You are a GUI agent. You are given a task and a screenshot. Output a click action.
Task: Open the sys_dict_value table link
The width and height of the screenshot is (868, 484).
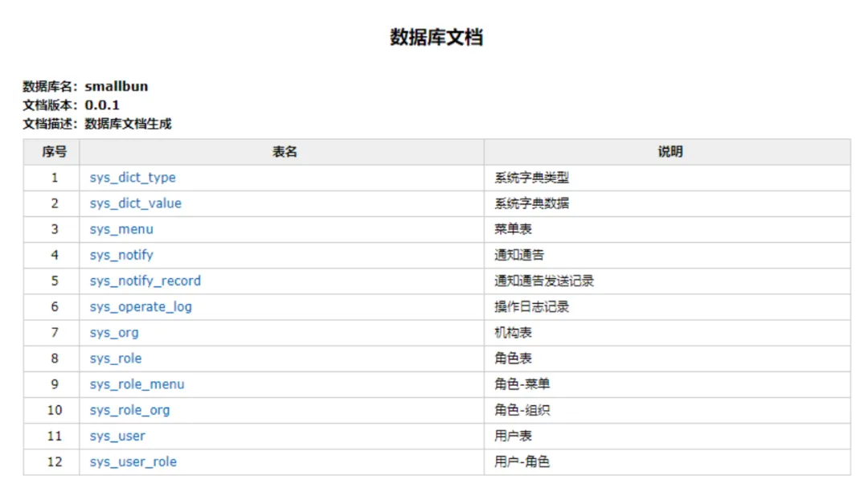(136, 203)
